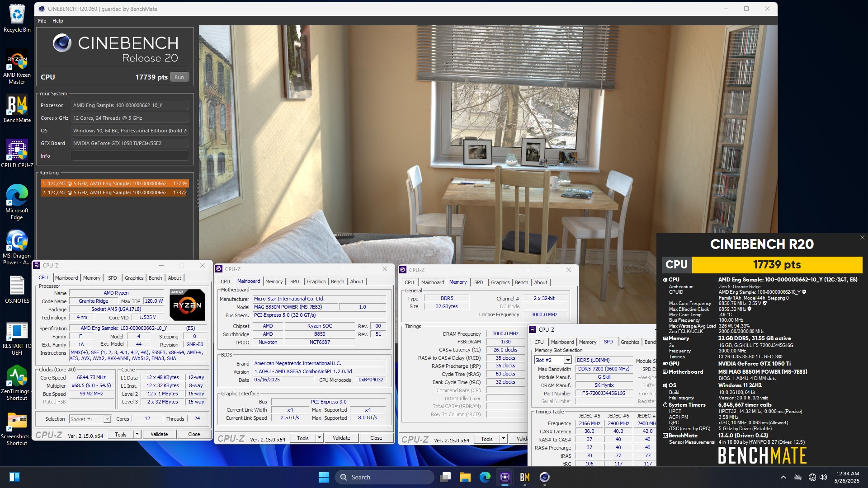This screenshot has height=488, width=868.
Task: Click Ryzen logo in CPU-Z CPU tab
Action: tap(187, 305)
